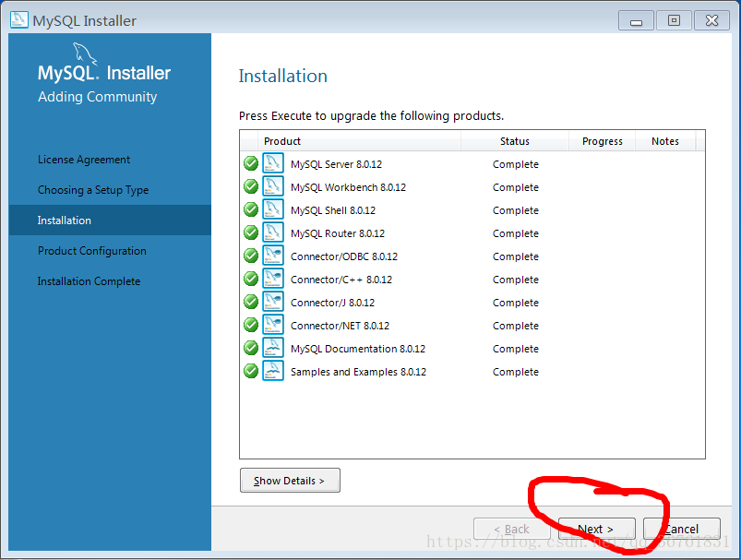This screenshot has width=741, height=560.
Task: Select the Connector/C++ 8.0.12 product name
Action: tap(341, 280)
